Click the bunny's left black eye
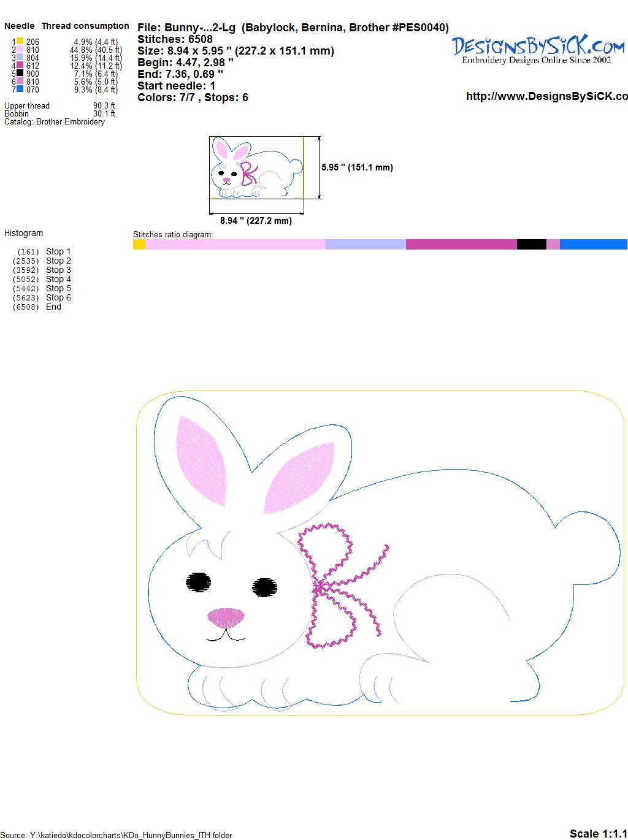This screenshot has width=628, height=840. coord(199,582)
